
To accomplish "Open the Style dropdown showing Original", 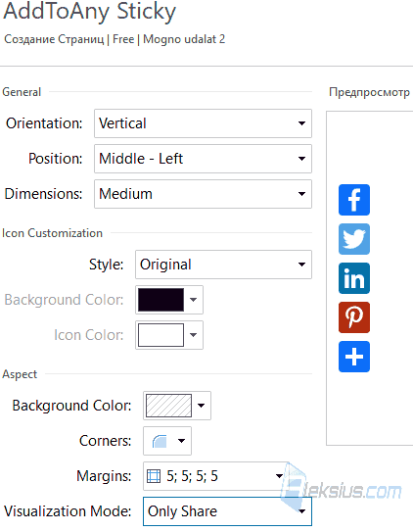I will coord(223,265).
